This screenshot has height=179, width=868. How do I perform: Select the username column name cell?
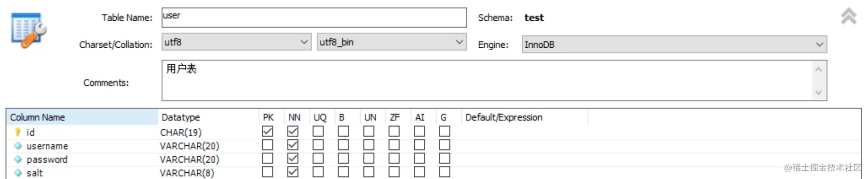click(x=82, y=146)
